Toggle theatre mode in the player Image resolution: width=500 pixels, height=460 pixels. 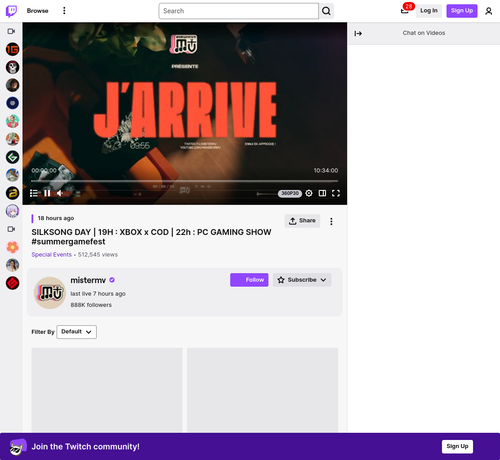[x=322, y=193]
